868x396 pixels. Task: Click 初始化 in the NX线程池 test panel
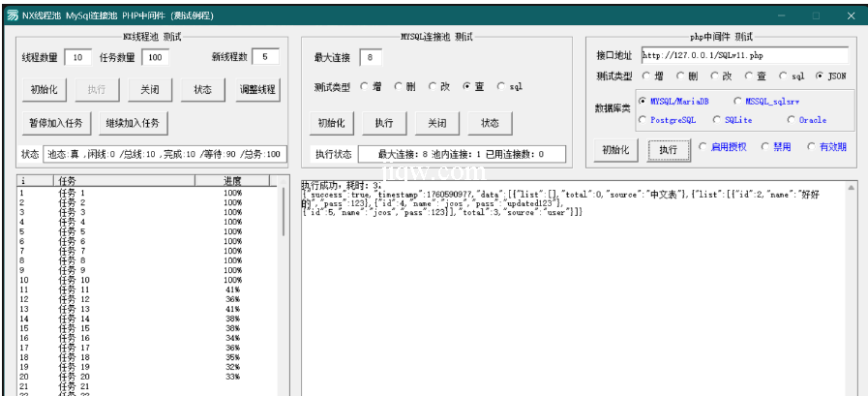point(42,90)
